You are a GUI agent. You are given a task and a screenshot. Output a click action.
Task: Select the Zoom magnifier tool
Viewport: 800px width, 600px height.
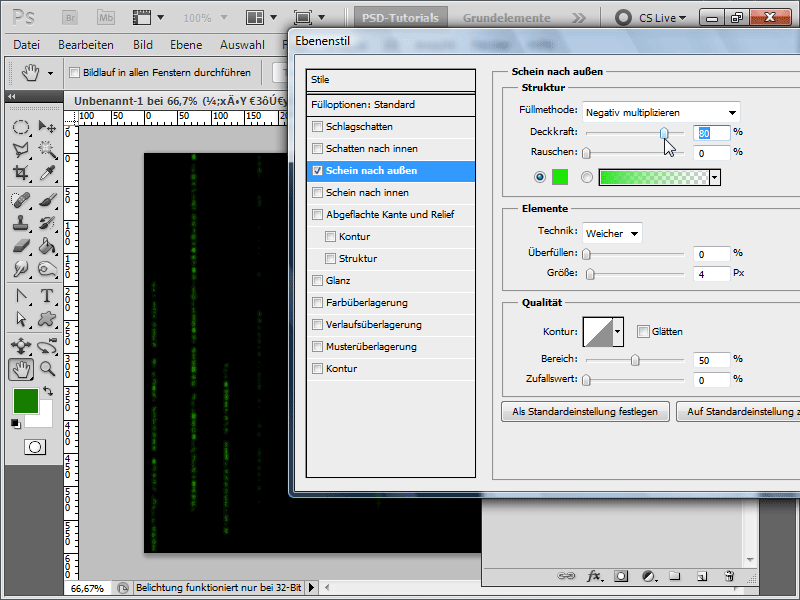[47, 369]
